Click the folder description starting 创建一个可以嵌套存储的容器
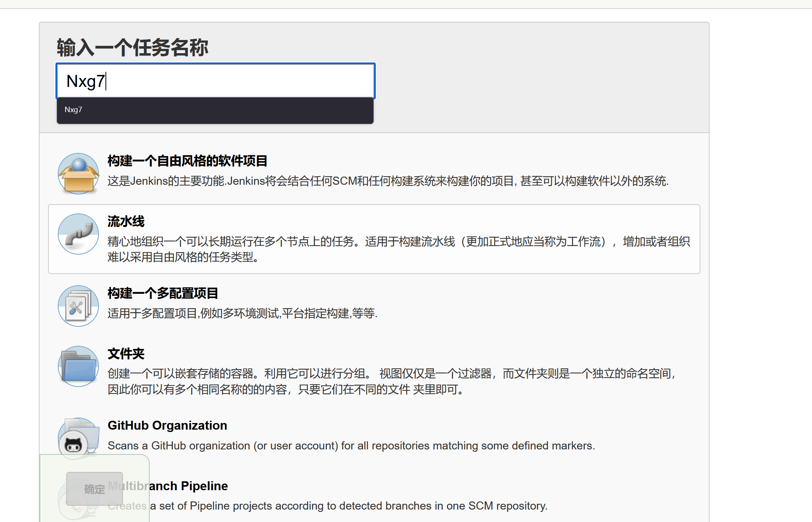This screenshot has height=522, width=812. 392,381
